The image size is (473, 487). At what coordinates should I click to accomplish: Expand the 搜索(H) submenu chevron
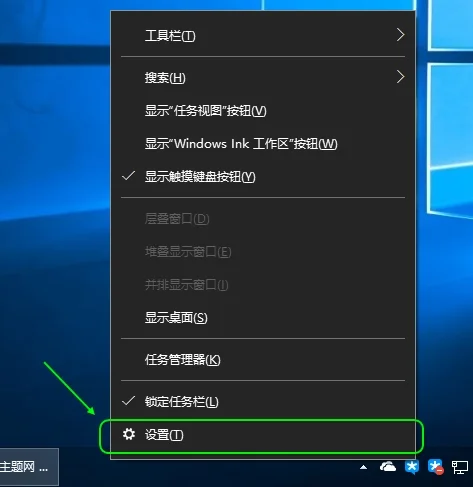pyautogui.click(x=400, y=77)
